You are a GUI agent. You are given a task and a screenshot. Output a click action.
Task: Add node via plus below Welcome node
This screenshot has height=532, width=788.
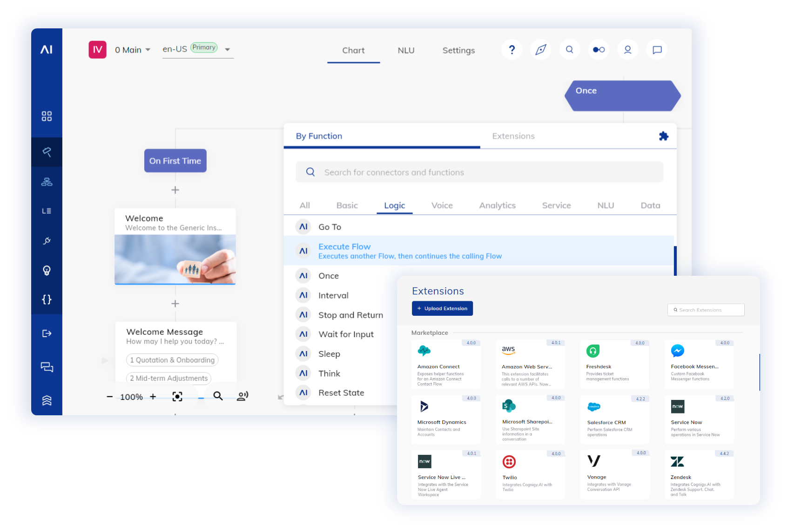click(x=175, y=304)
